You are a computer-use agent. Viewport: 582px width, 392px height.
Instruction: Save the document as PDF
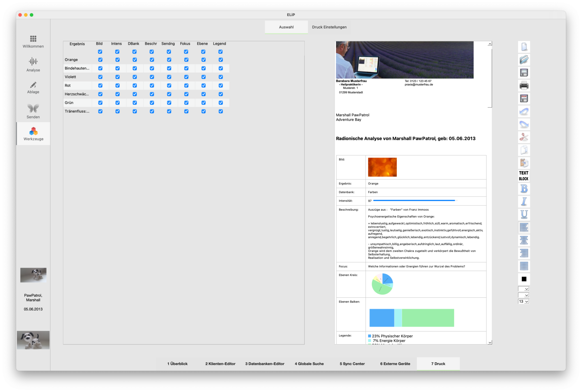click(524, 99)
